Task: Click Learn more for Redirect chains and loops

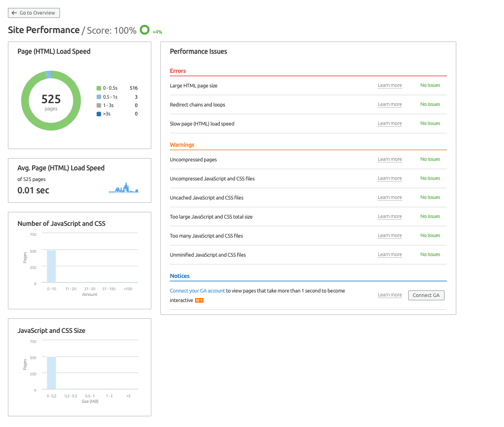Action: tap(390, 105)
